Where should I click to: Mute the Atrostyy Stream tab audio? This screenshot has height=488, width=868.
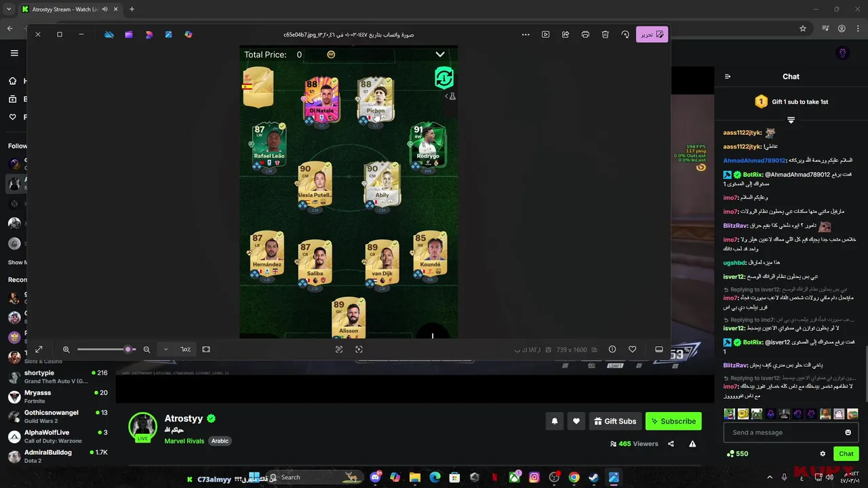coord(104,9)
